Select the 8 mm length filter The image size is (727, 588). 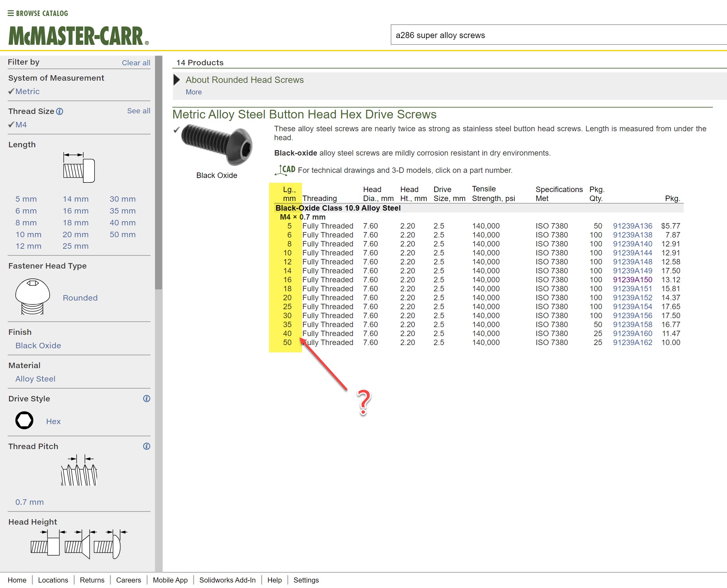(x=26, y=222)
